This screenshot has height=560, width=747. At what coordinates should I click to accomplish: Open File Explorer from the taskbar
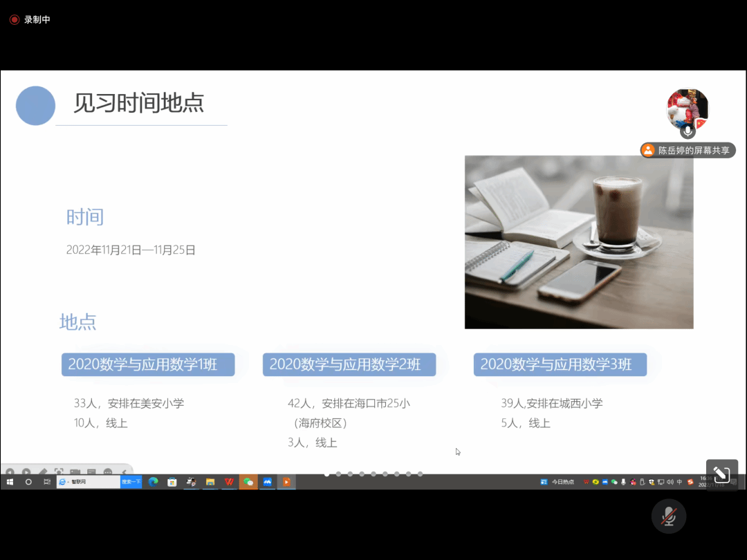210,482
